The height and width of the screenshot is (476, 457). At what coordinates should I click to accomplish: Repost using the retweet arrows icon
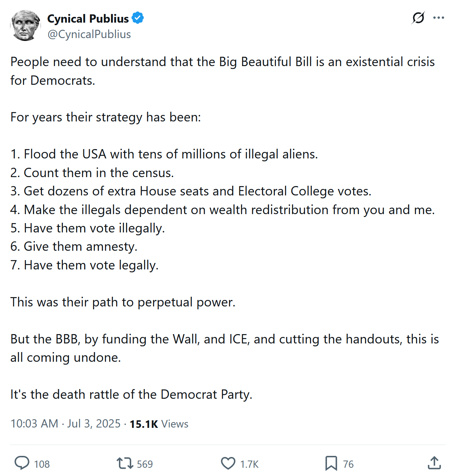pyautogui.click(x=125, y=463)
